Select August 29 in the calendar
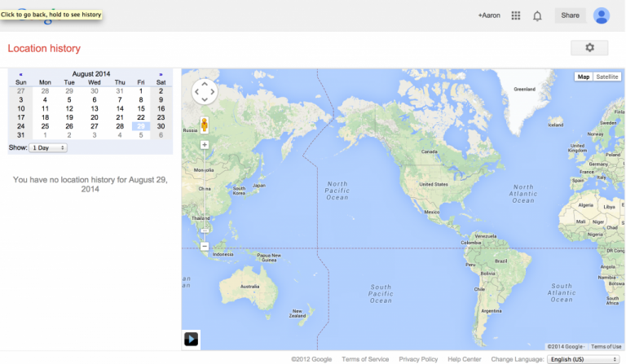This screenshot has width=626, height=364. 141,126
